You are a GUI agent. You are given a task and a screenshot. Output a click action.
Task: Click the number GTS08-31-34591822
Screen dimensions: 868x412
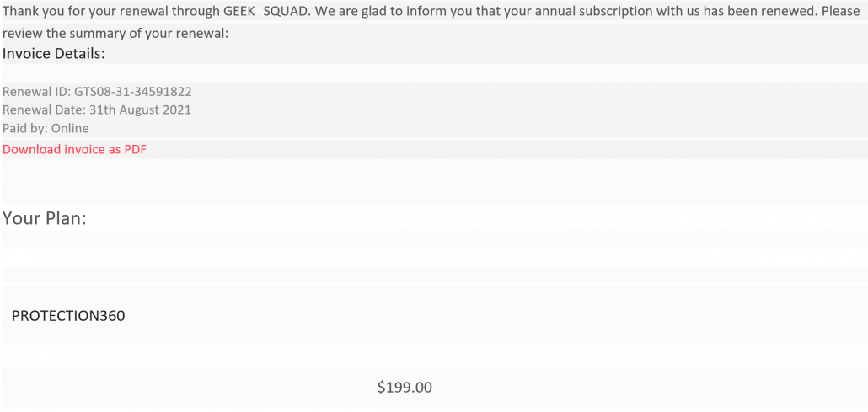[x=133, y=91]
